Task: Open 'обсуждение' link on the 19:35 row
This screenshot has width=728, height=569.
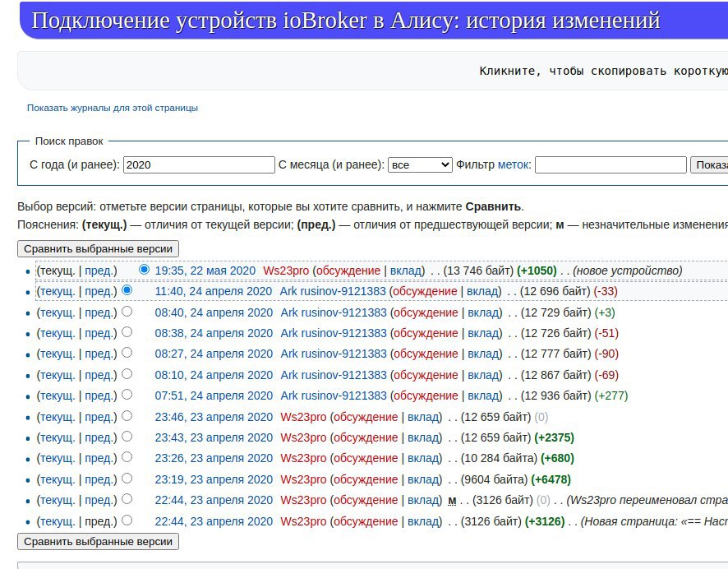Action: (x=348, y=271)
